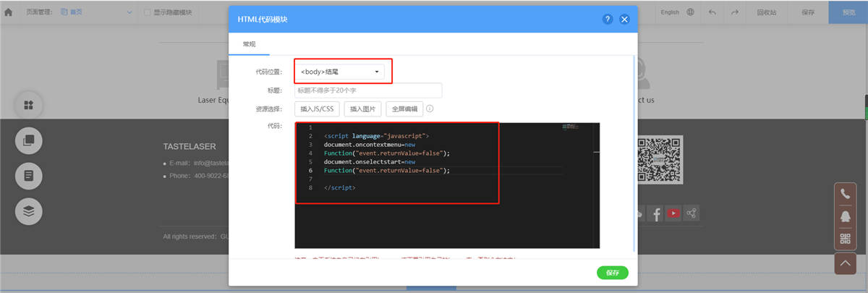Open the layers icon in left sidebar
Viewport: 868px width, 293px height.
point(29,211)
